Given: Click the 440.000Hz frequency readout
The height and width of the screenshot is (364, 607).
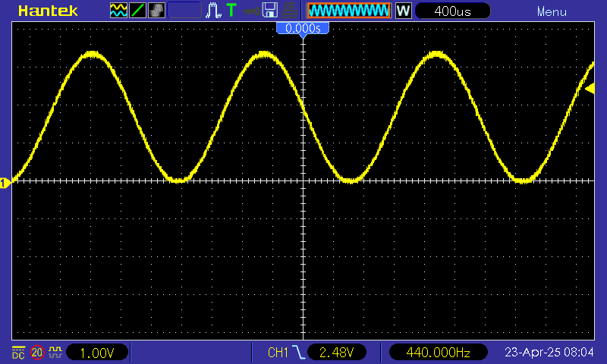Looking at the screenshot, I should click(x=438, y=353).
